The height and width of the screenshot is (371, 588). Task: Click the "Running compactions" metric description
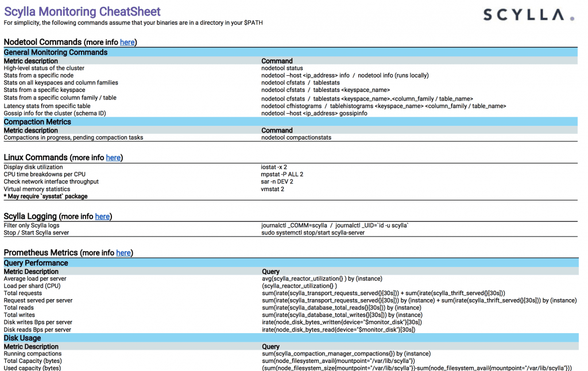point(32,354)
